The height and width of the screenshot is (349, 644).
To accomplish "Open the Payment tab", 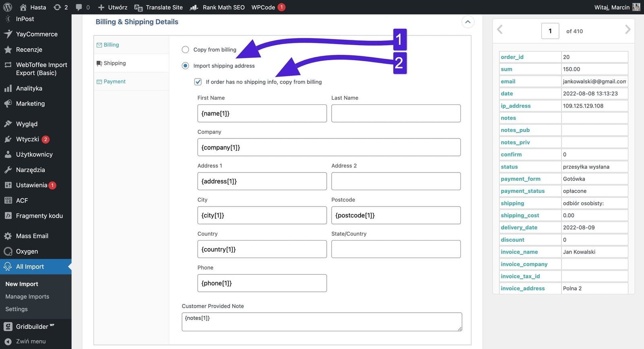I will point(114,81).
